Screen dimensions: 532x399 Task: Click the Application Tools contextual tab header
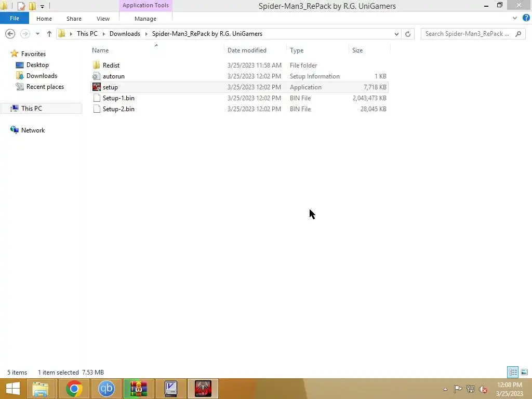tap(145, 5)
